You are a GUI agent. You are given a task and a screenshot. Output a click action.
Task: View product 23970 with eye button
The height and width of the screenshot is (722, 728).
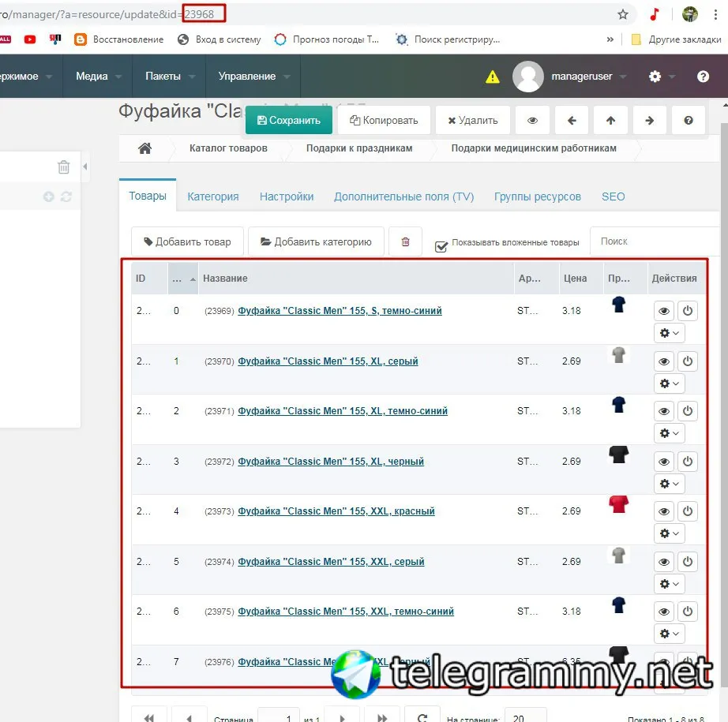click(x=664, y=361)
